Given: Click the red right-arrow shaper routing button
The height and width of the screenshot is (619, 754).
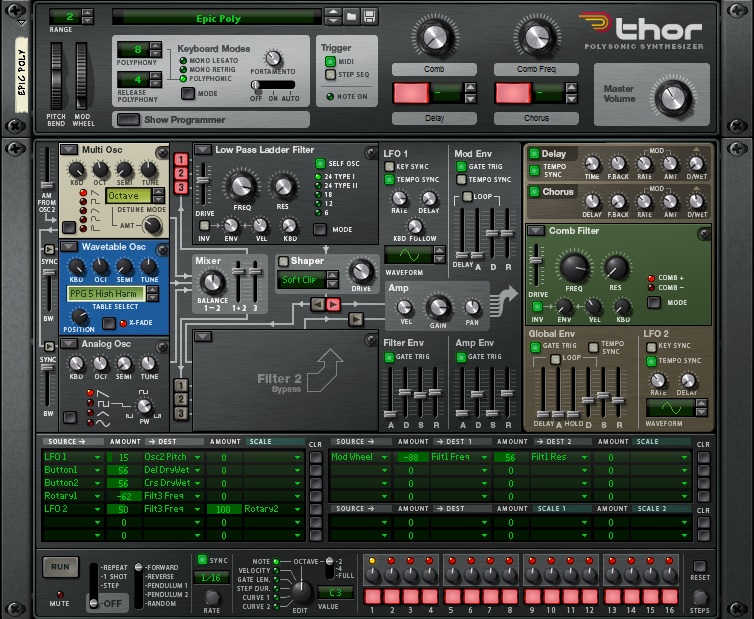Looking at the screenshot, I should [x=333, y=304].
